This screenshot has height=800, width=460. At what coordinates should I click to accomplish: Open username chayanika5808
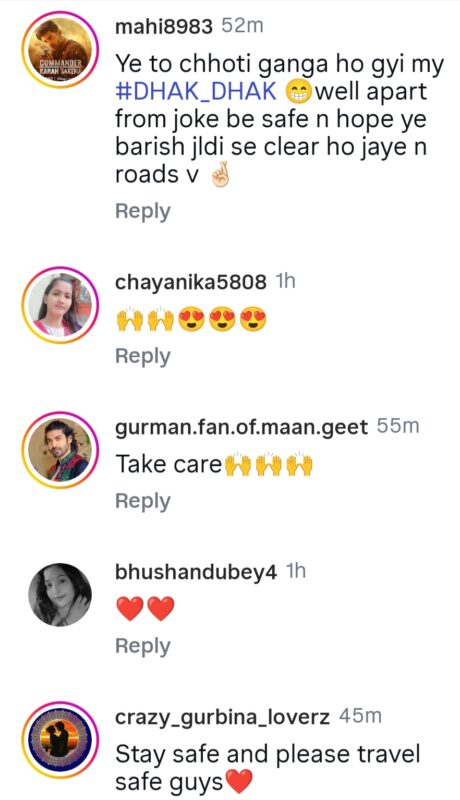(x=191, y=282)
